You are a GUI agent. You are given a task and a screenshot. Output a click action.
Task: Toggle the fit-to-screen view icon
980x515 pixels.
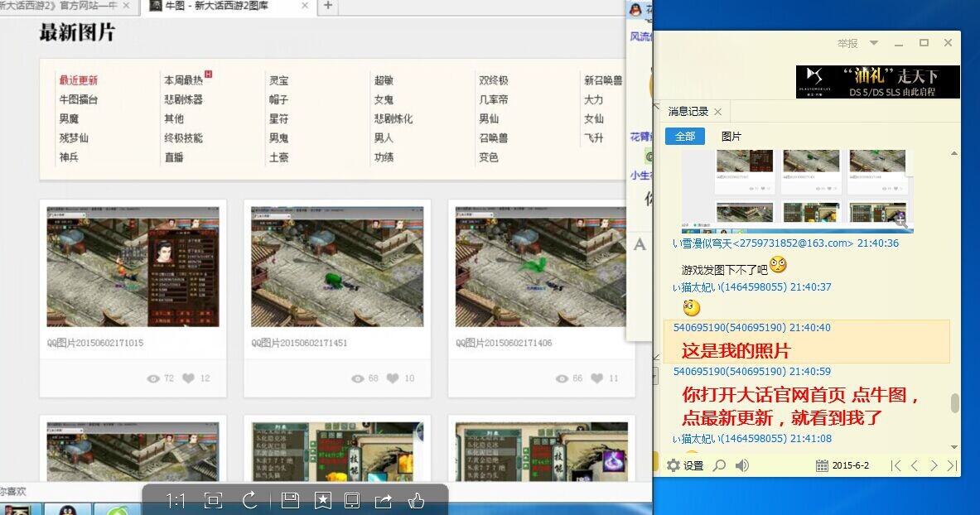(x=213, y=500)
